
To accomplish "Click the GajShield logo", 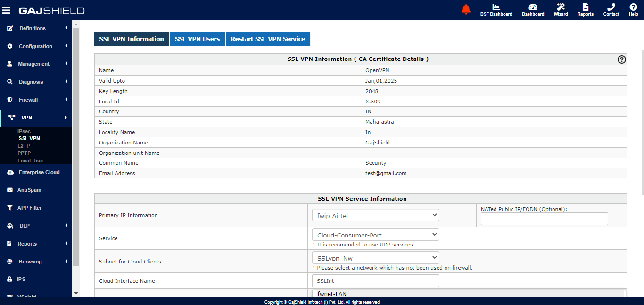I will [x=51, y=10].
